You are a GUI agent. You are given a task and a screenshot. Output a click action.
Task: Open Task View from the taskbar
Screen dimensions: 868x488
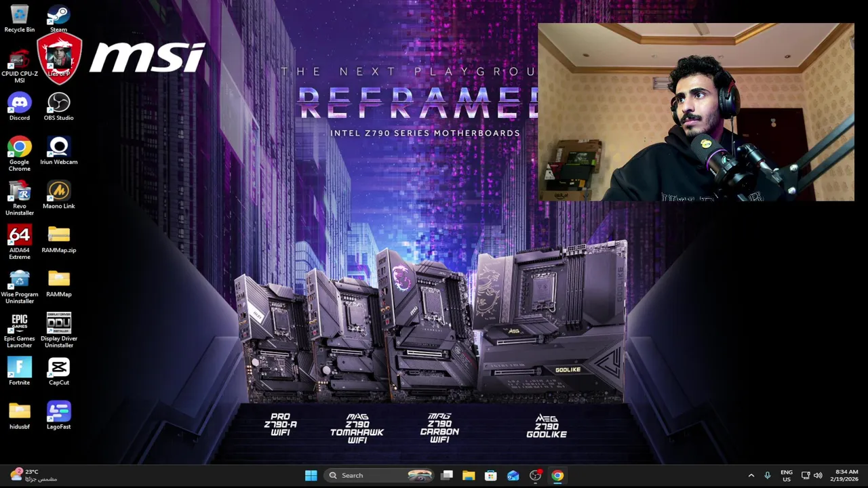(x=447, y=475)
